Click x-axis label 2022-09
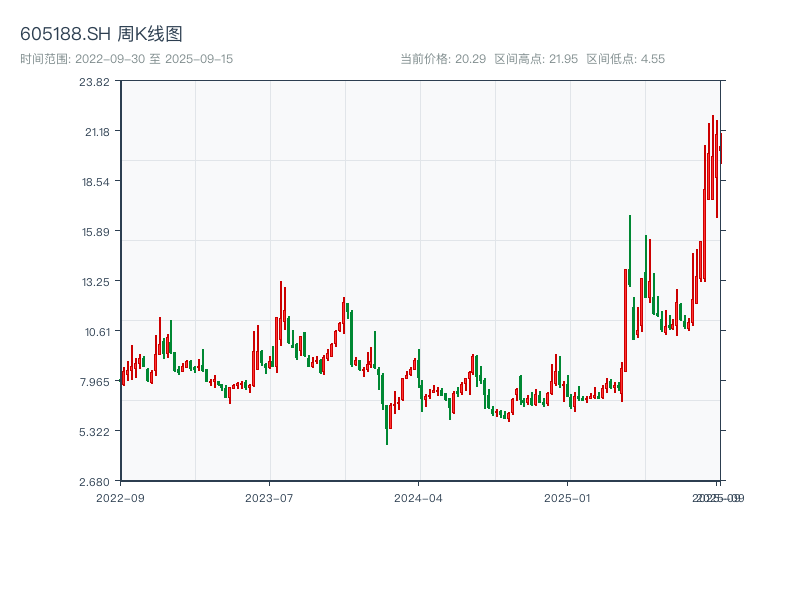The width and height of the screenshot is (800, 600). [x=120, y=498]
